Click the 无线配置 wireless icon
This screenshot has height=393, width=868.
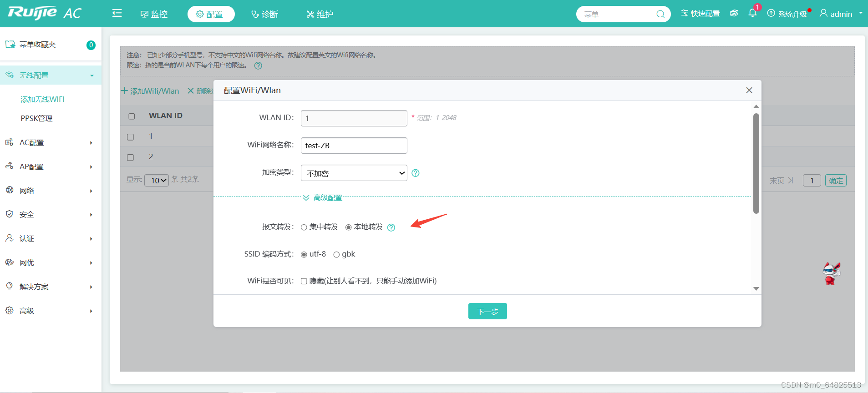click(x=10, y=75)
